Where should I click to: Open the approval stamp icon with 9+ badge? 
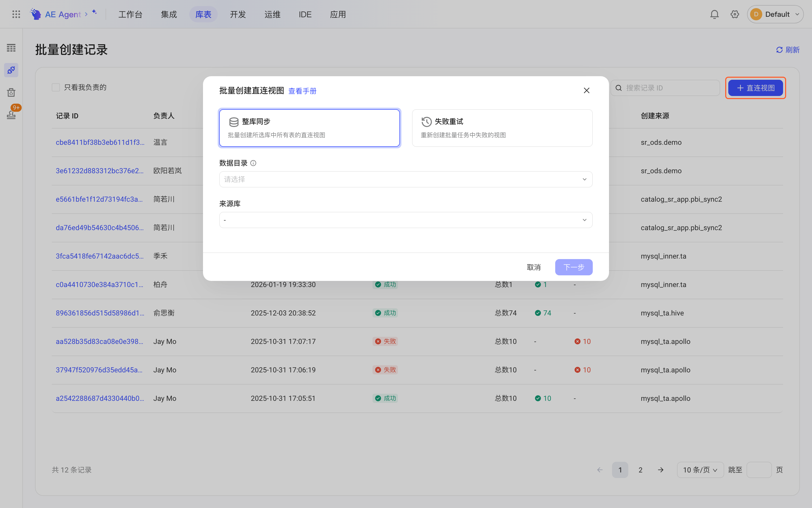[11, 115]
